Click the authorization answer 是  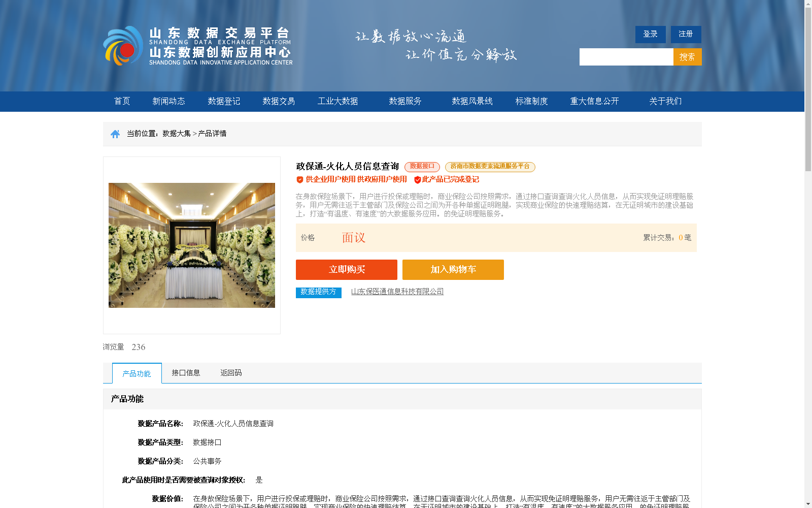pyautogui.click(x=259, y=480)
